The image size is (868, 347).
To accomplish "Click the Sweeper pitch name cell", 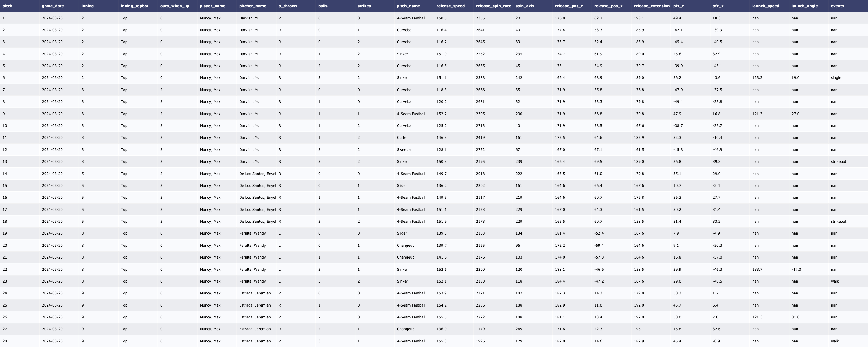I will click(x=404, y=149).
